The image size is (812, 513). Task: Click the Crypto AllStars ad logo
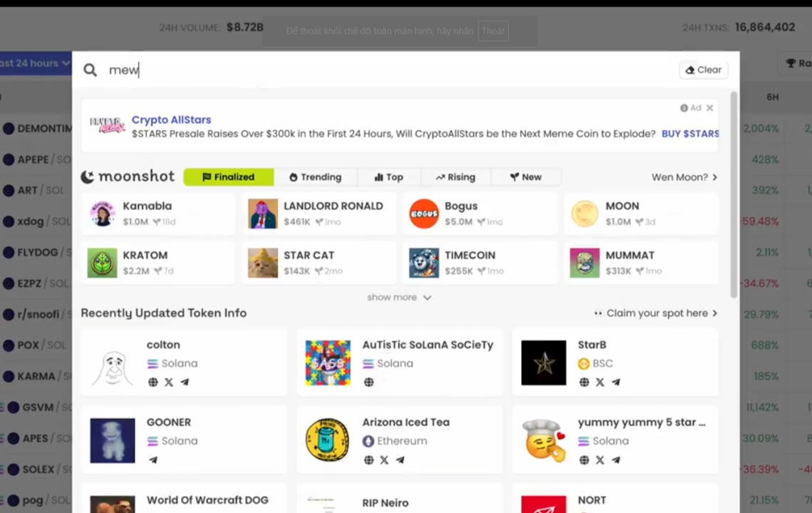[107, 125]
